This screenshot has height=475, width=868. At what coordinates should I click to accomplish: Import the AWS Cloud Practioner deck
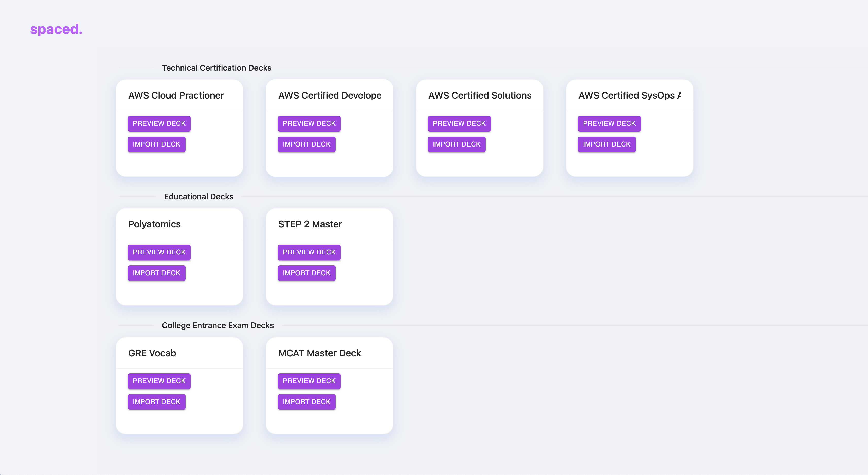(x=156, y=144)
